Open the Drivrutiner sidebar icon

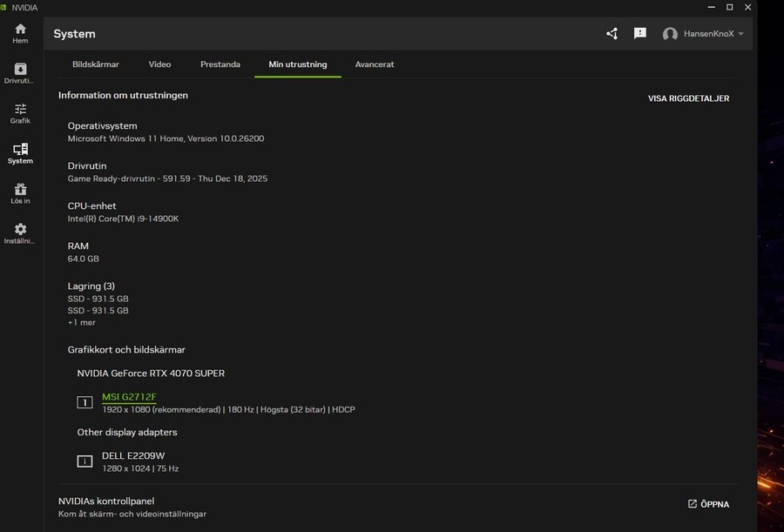pyautogui.click(x=20, y=73)
